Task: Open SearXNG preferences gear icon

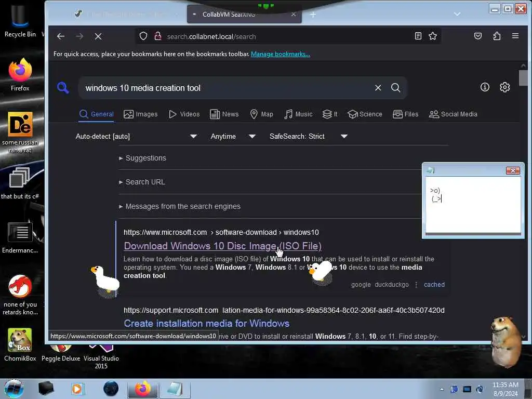Action: tap(505, 87)
